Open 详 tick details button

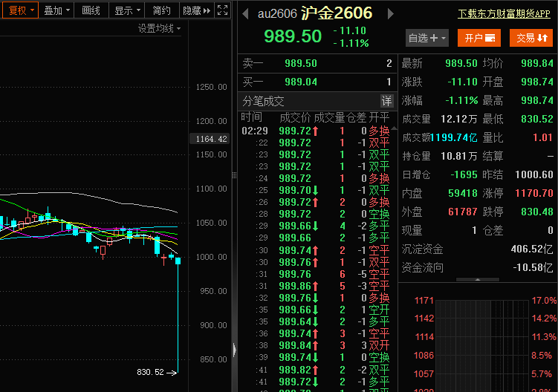[386, 101]
